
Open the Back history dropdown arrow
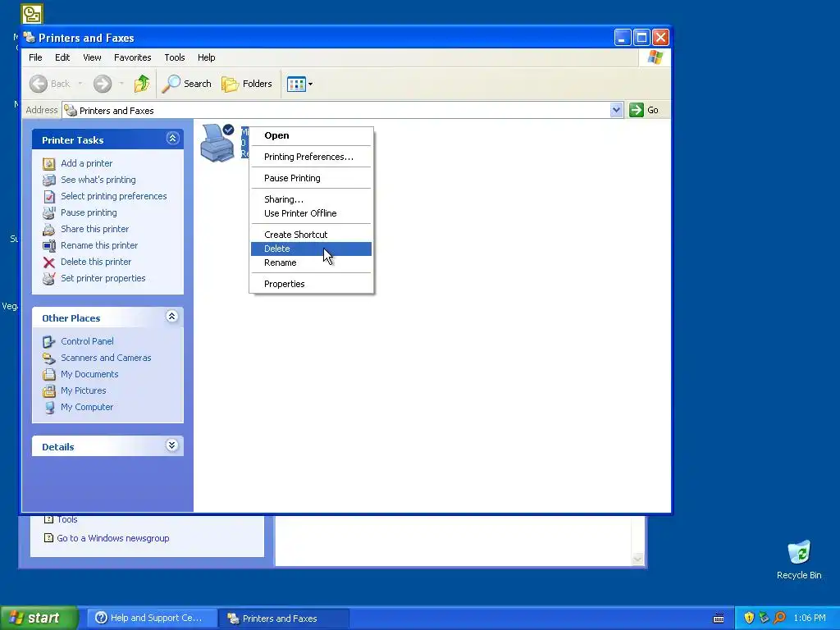click(80, 84)
